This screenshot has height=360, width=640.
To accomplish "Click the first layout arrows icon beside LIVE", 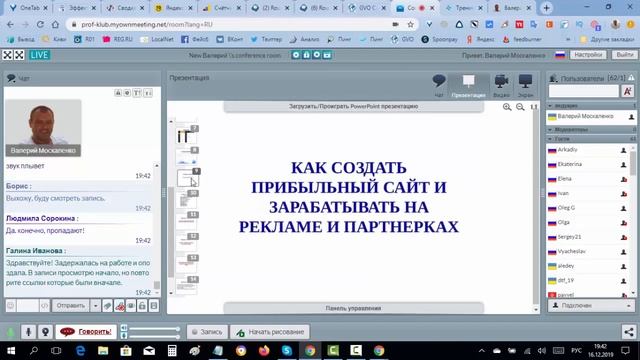I will tap(7, 55).
